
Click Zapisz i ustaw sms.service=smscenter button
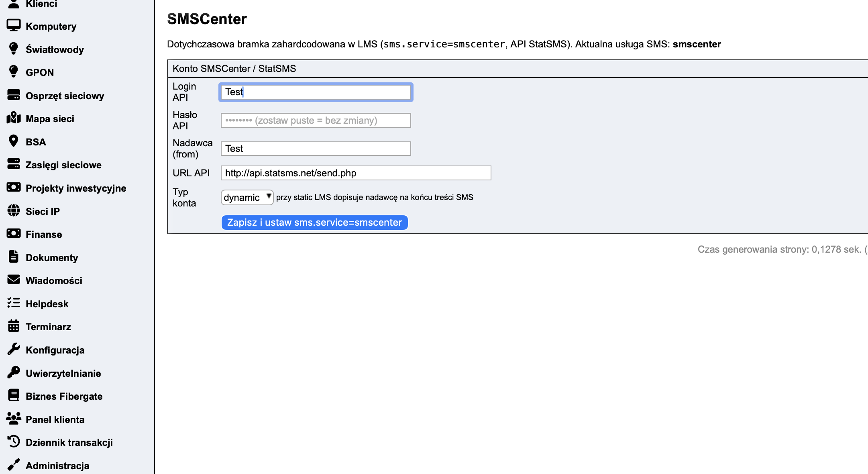(315, 223)
